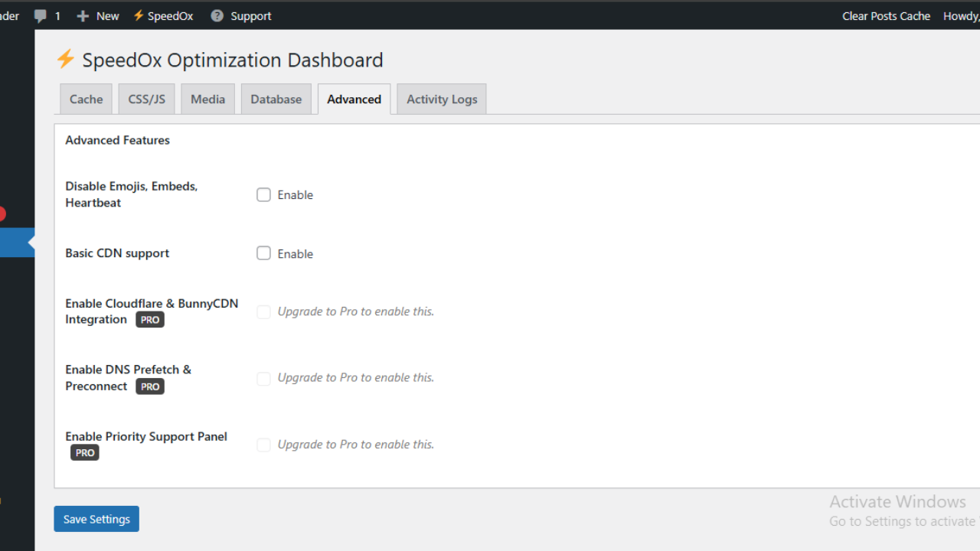
Task: Click Upgrade to Pro text for DNS Prefetch
Action: click(x=356, y=377)
